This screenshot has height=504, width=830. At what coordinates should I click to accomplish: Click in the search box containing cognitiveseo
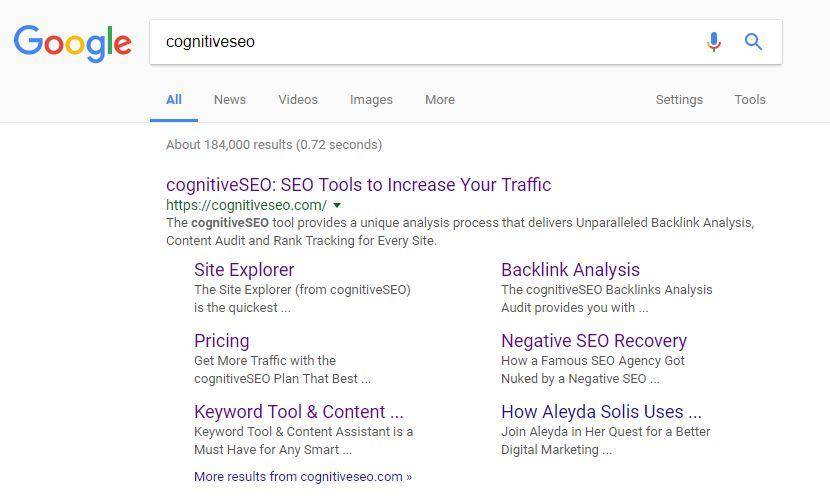[x=420, y=42]
